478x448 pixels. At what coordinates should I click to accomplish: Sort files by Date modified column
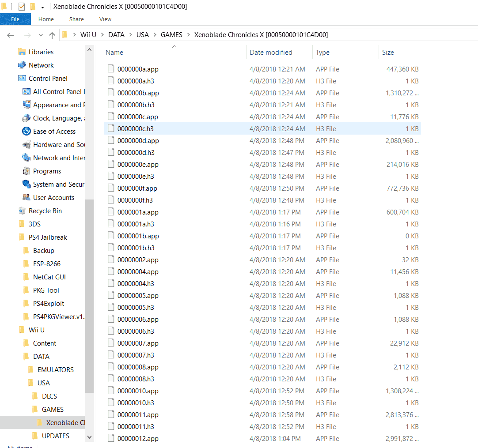pyautogui.click(x=271, y=53)
